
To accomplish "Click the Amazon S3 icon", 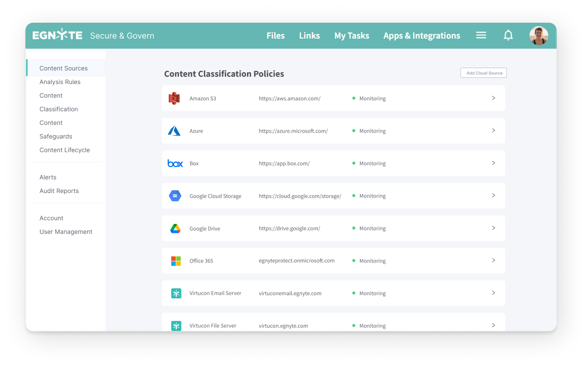I will pos(174,98).
